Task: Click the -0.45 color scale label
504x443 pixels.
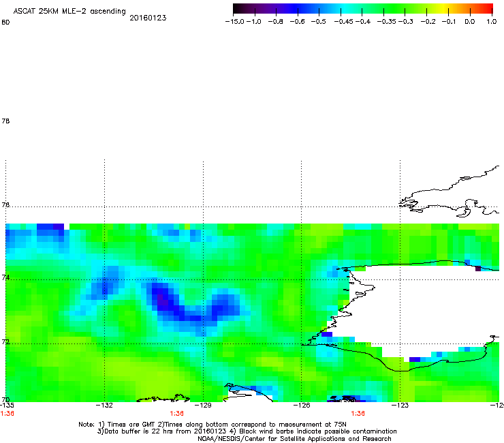Action: click(343, 22)
